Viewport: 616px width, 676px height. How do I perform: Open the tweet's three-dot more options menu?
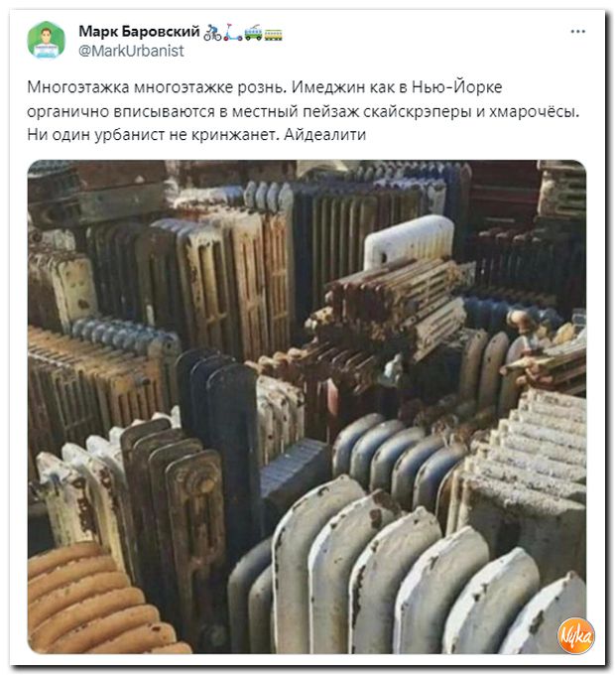coord(577,32)
